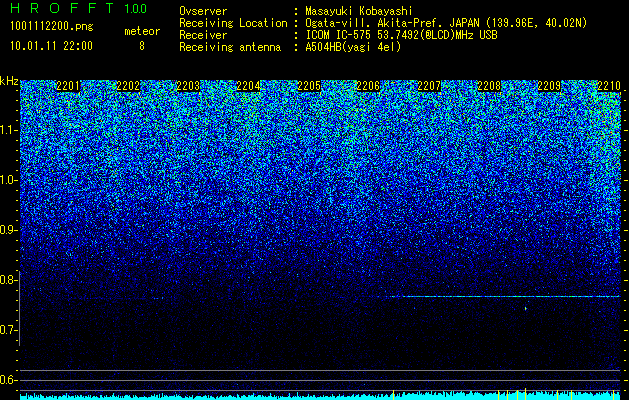The image size is (629, 400).
Task: Select the A504HB(yagi 4el) antenna value
Action: (x=353, y=47)
